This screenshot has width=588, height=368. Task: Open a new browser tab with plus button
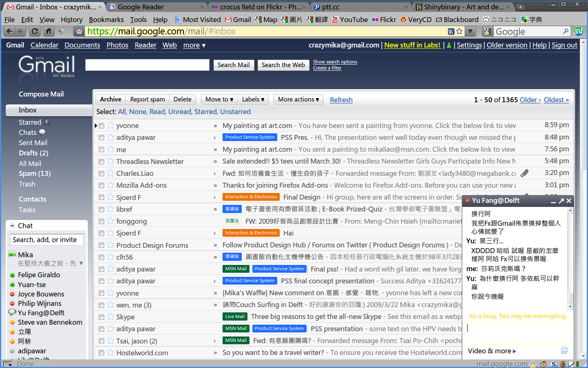pos(520,7)
